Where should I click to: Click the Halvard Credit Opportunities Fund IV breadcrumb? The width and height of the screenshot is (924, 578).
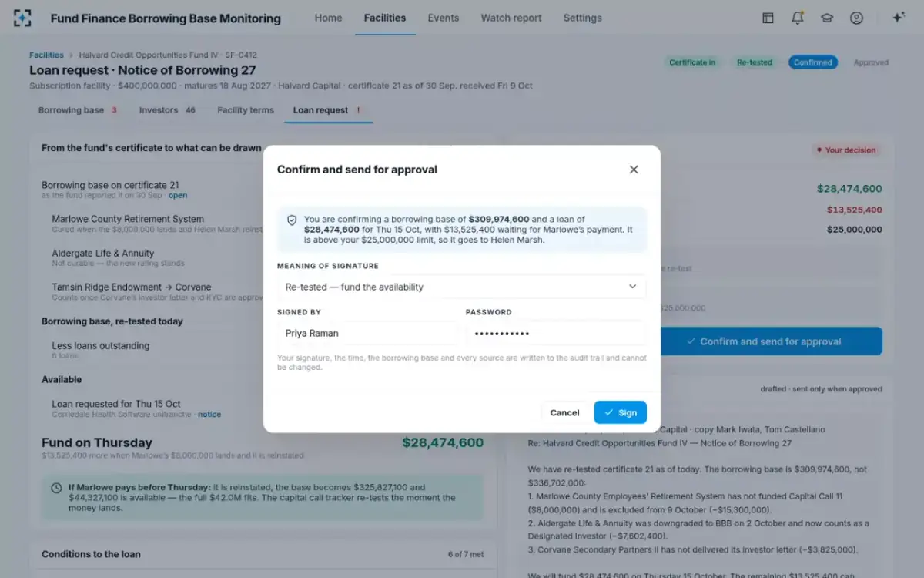point(168,55)
